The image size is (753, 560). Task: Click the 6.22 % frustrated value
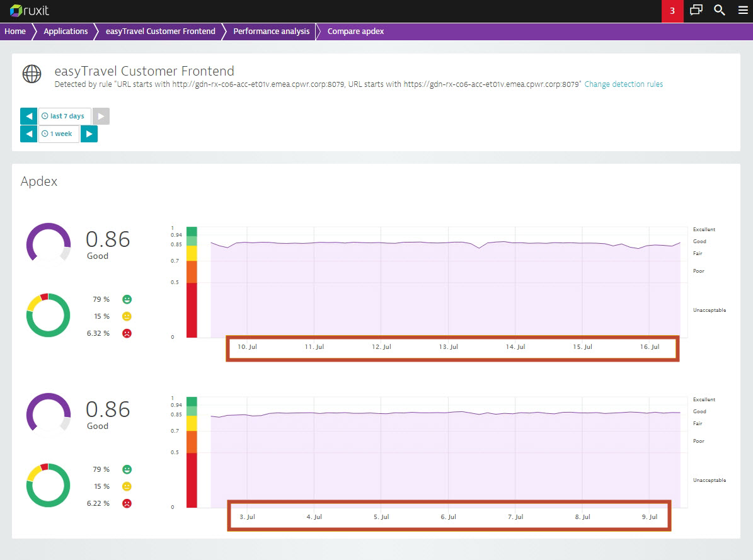pos(98,503)
